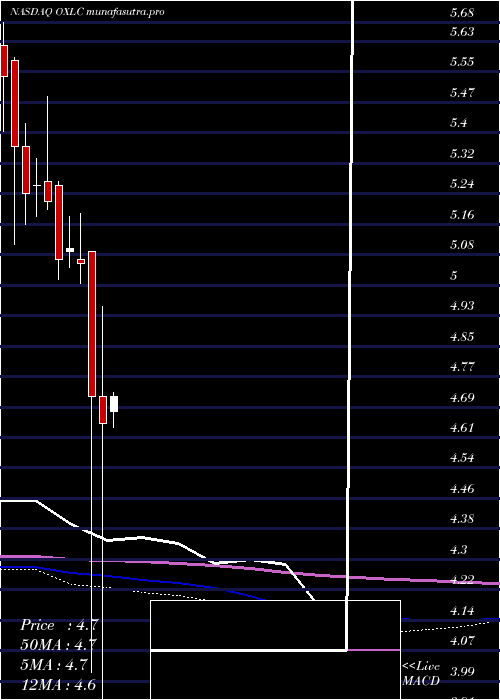
Task: Click the 12MA : 4.6 readout
Action: (x=58, y=685)
